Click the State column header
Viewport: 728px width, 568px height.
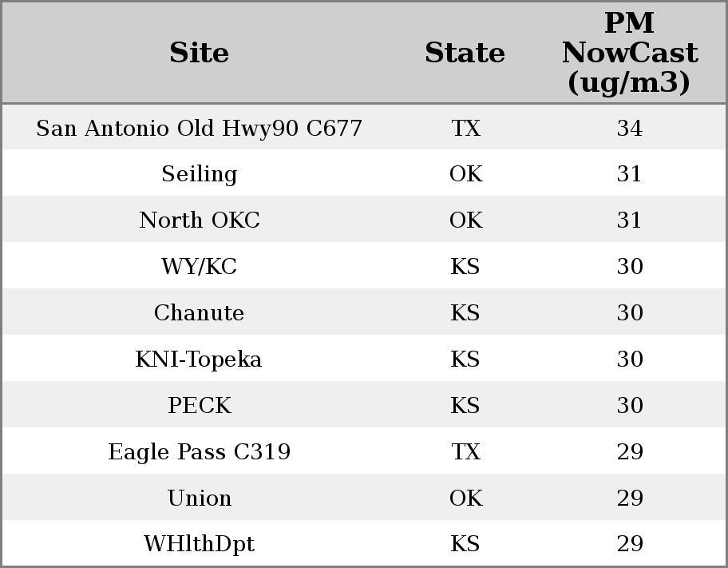[465, 53]
